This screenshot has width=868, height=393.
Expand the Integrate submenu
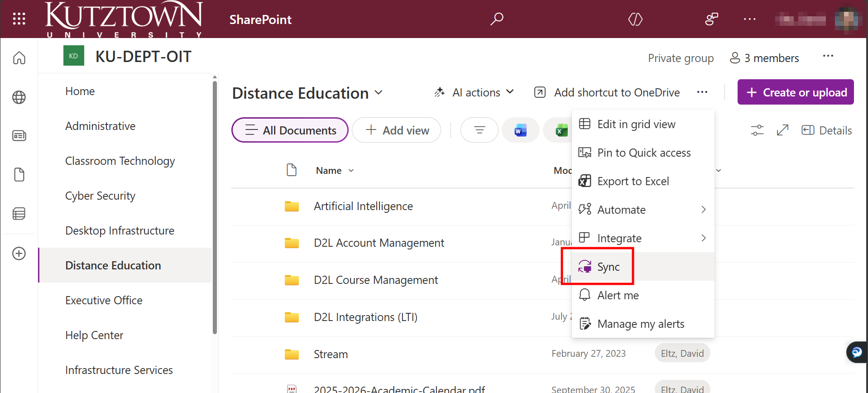click(643, 238)
